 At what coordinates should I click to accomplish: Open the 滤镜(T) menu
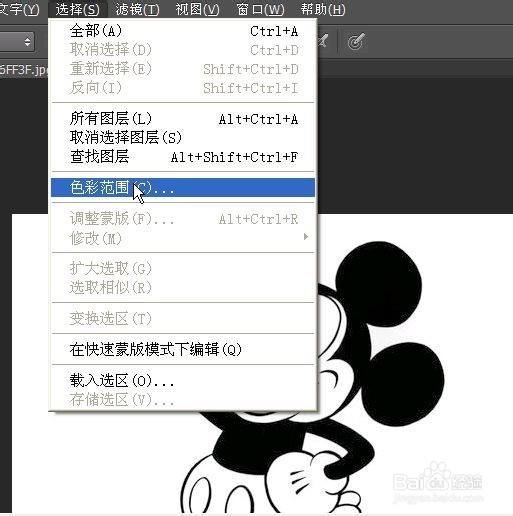click(137, 9)
